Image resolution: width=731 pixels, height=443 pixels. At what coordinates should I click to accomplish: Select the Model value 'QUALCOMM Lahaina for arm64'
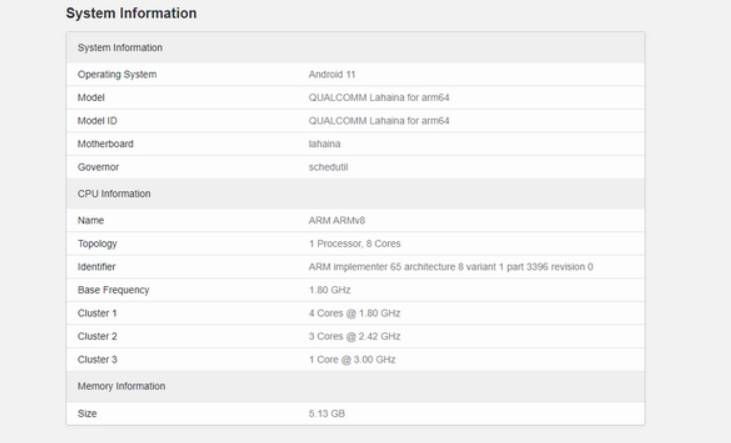point(379,97)
